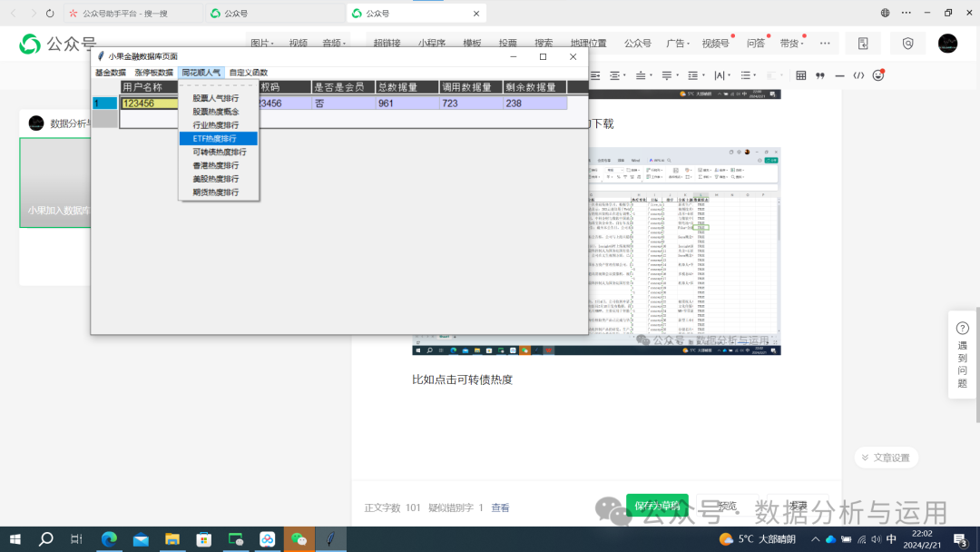
Task: Open WeChat from the taskbar
Action: coord(299,539)
